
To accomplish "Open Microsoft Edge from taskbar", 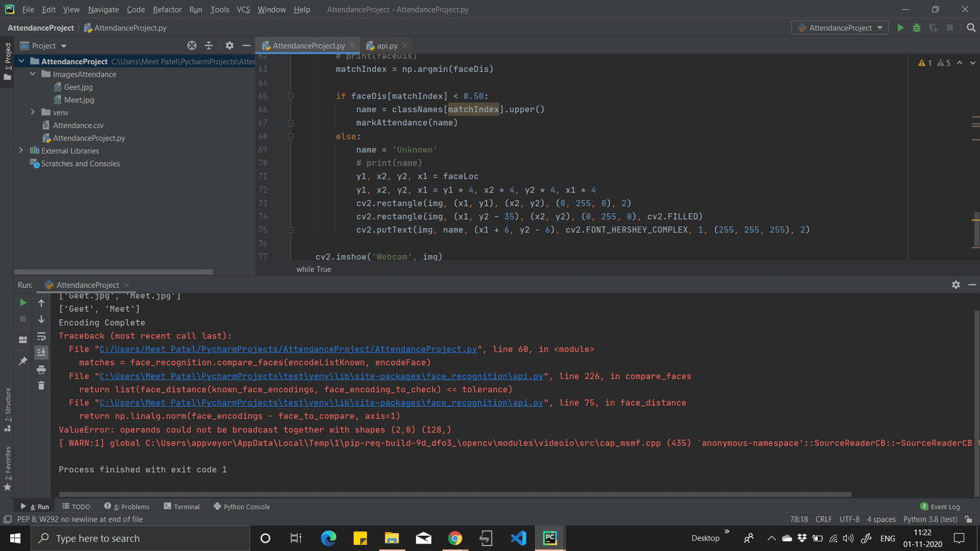I will 329,538.
